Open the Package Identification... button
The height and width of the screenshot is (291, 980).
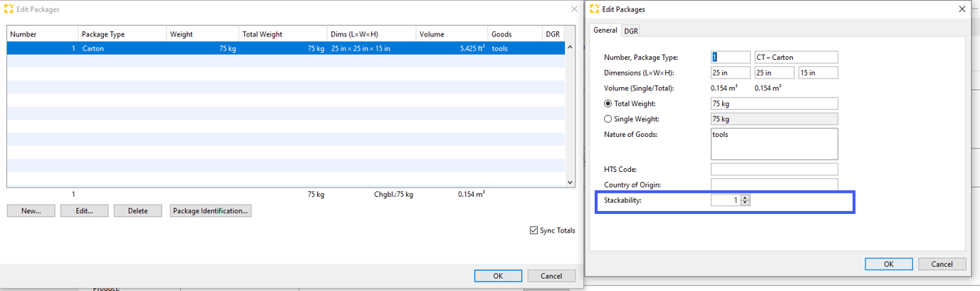pyautogui.click(x=211, y=211)
